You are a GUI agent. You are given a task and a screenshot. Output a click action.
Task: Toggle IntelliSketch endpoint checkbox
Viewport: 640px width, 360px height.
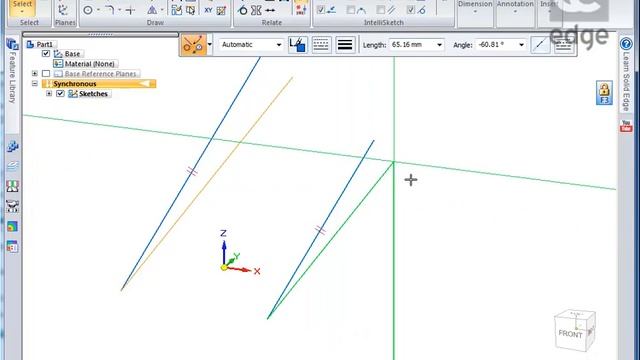pos(321,10)
